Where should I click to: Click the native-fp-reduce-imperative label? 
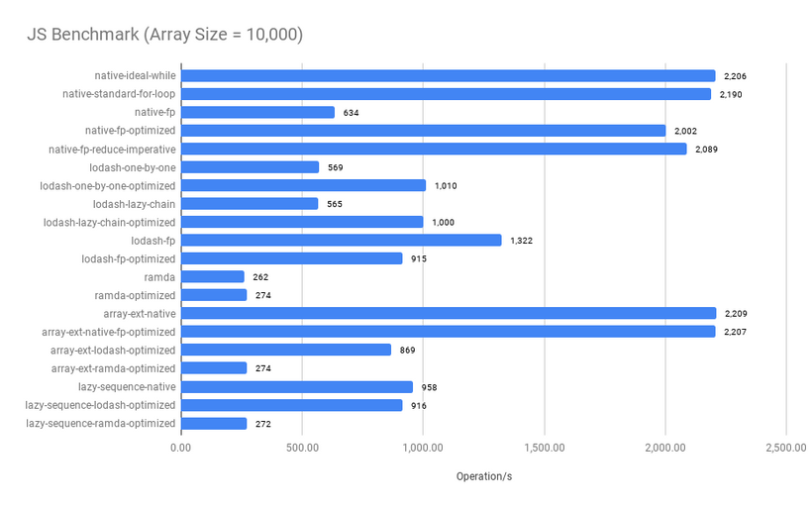pyautogui.click(x=112, y=150)
